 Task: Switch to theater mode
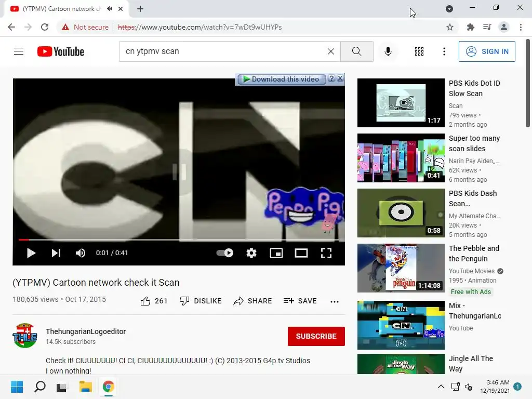(301, 253)
